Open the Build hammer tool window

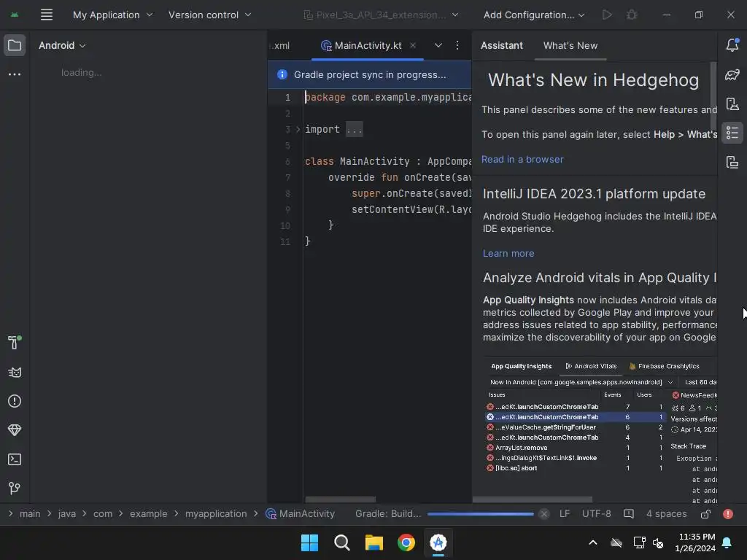pos(15,342)
